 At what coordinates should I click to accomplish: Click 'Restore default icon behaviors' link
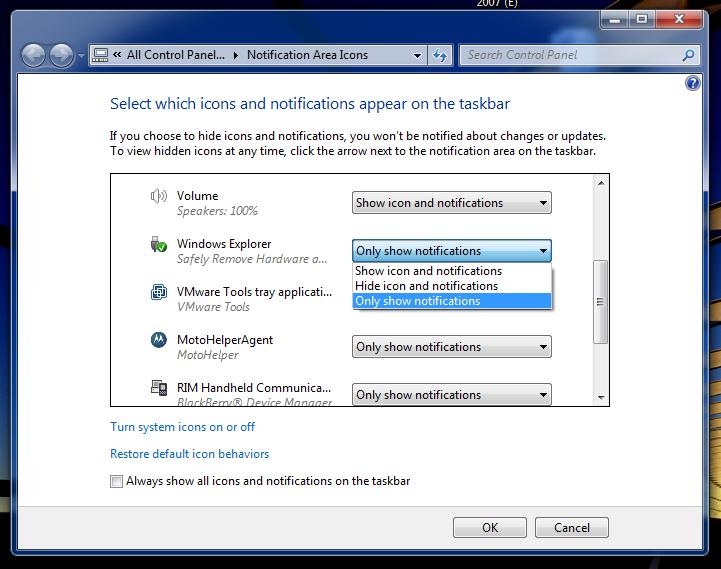pos(189,454)
